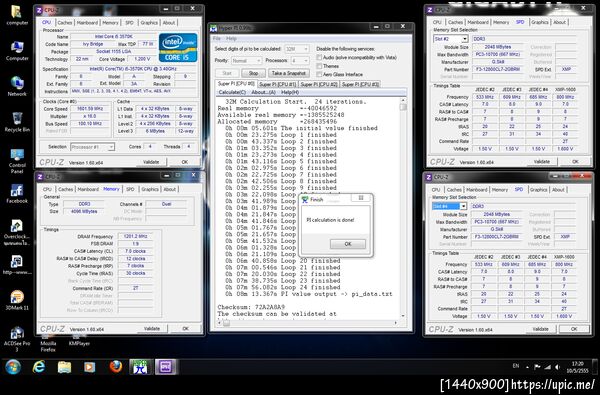The image size is (600, 395).
Task: Click the DRAM Frequency 1201.2 MHz value
Action: click(135, 236)
